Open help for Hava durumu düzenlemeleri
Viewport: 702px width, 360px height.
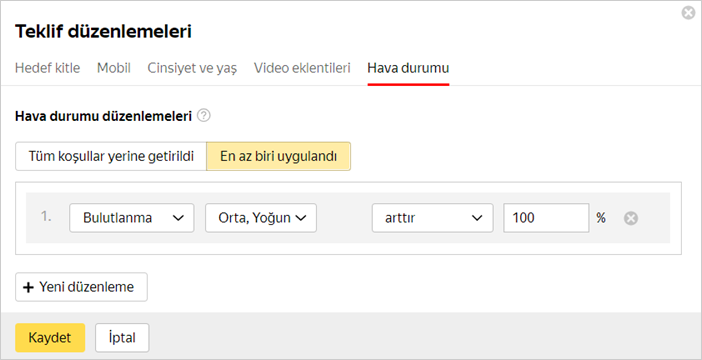tap(203, 116)
